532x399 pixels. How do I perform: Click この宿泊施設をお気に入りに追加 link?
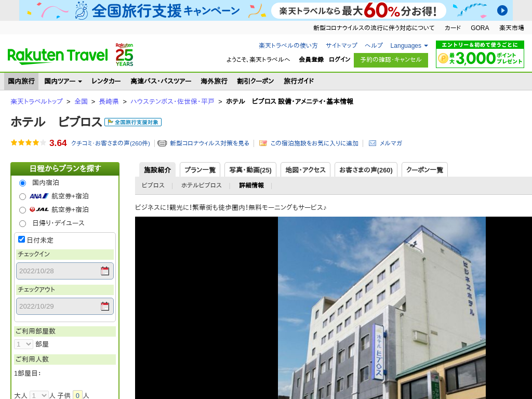pyautogui.click(x=314, y=143)
